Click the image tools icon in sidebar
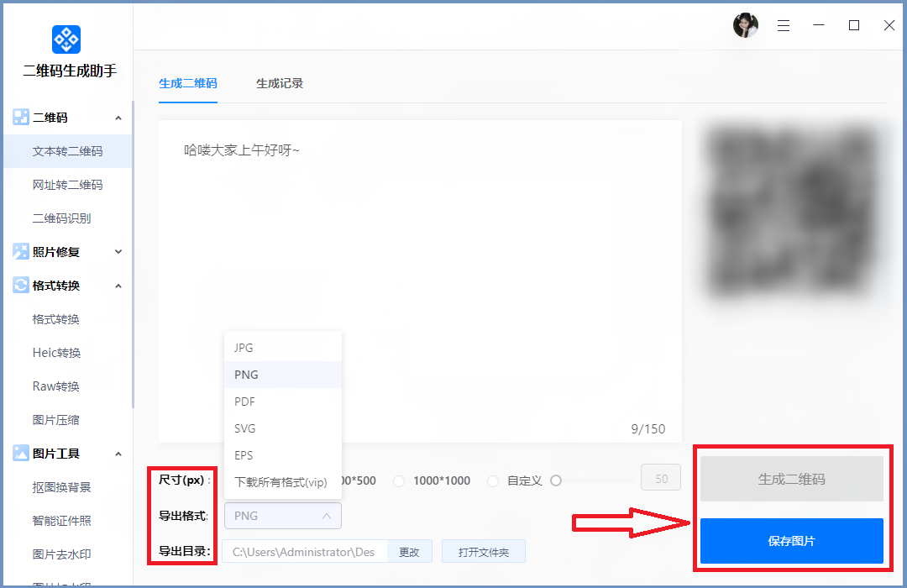Image resolution: width=907 pixels, height=588 pixels. (x=21, y=453)
